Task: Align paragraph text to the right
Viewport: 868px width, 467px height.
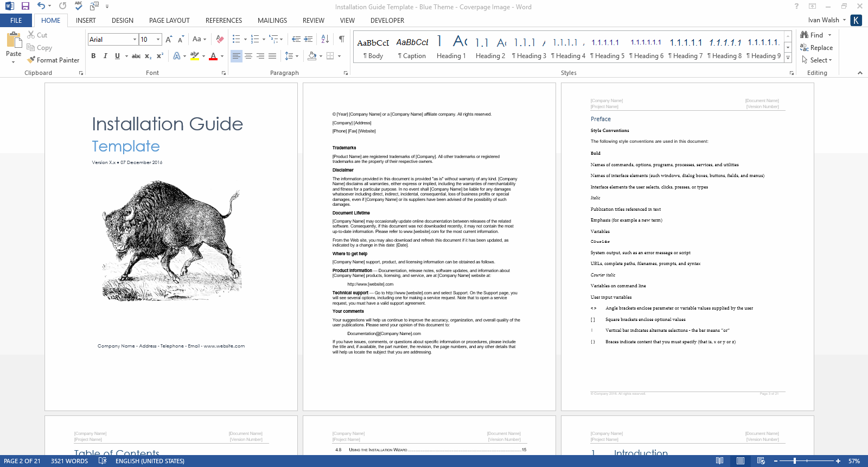Action: click(x=260, y=56)
